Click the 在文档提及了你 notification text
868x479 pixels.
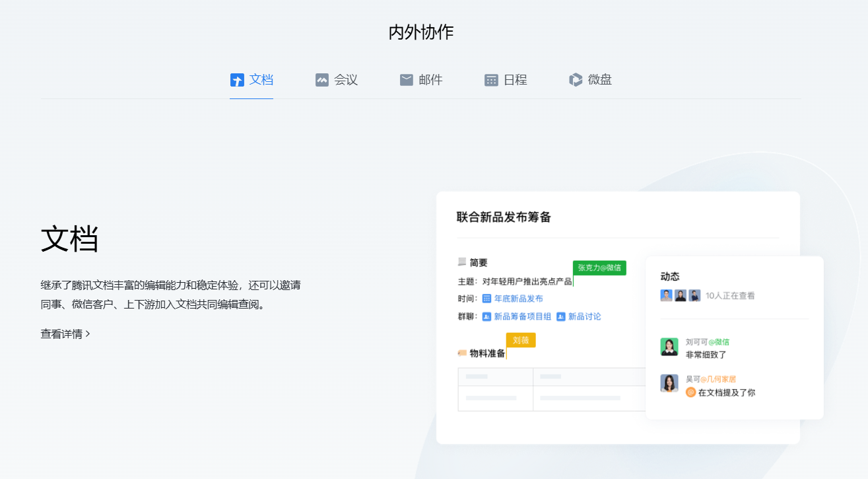pos(727,392)
